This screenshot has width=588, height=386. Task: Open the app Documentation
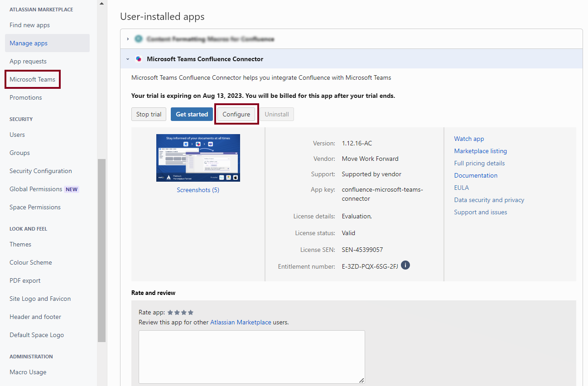coord(476,175)
